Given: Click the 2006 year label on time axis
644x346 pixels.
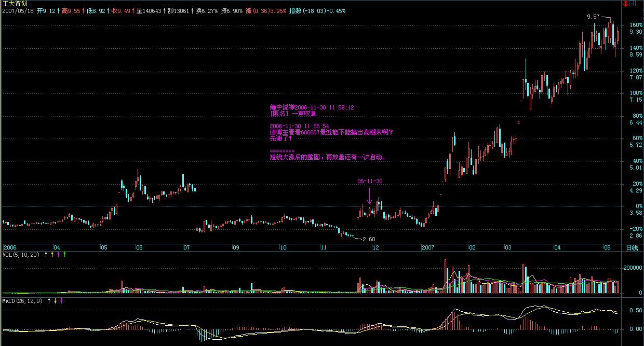Looking at the screenshot, I should coord(10,248).
